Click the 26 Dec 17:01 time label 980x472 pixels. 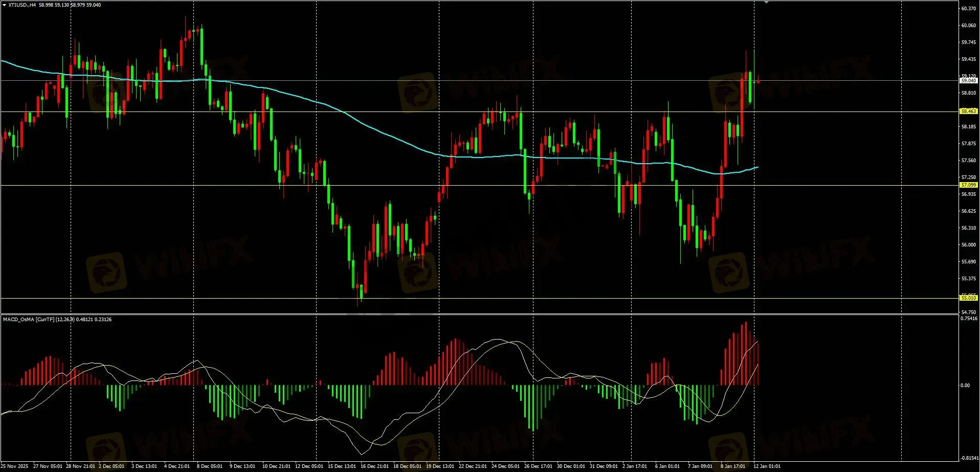click(x=539, y=466)
